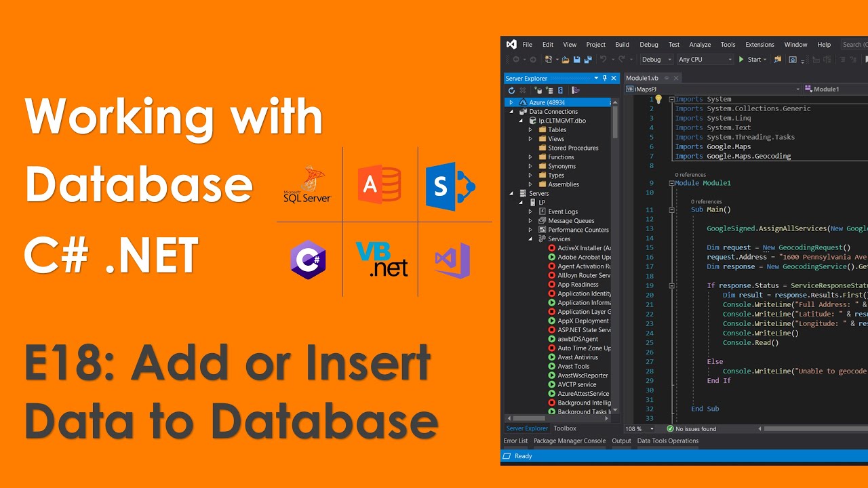
Task: Expand the Functions folder
Action: pos(530,157)
